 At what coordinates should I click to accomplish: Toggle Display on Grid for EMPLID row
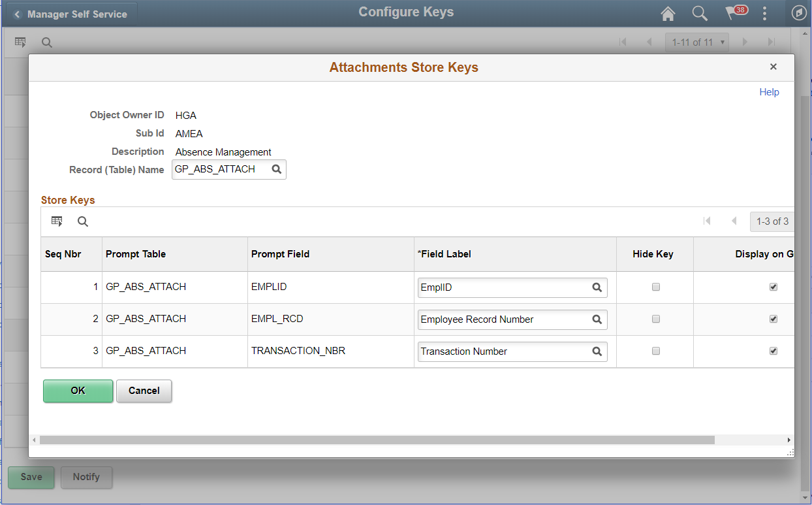tap(773, 287)
